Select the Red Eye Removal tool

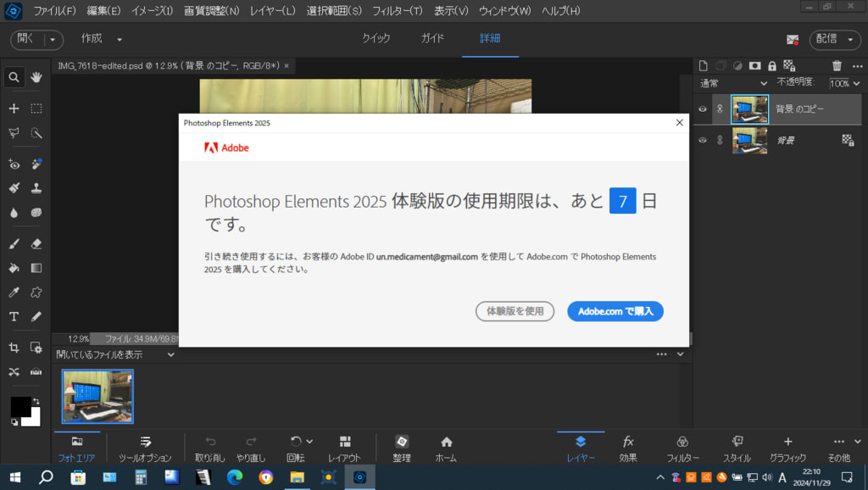pyautogui.click(x=14, y=164)
